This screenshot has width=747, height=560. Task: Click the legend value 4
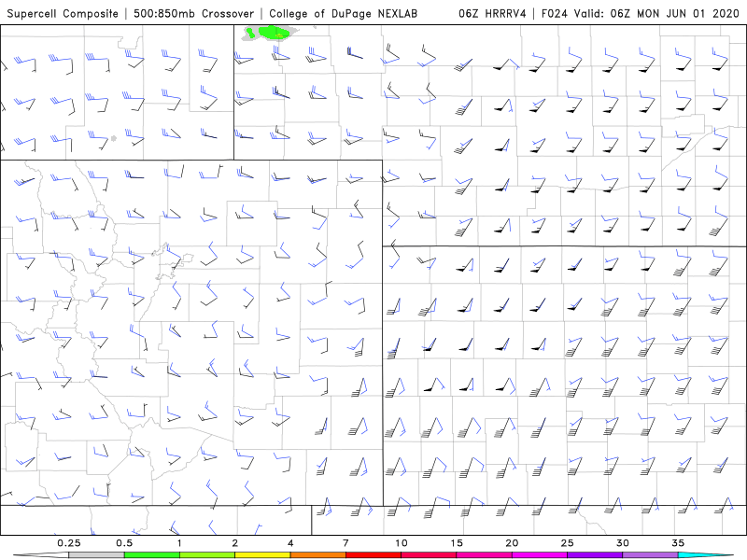290,543
